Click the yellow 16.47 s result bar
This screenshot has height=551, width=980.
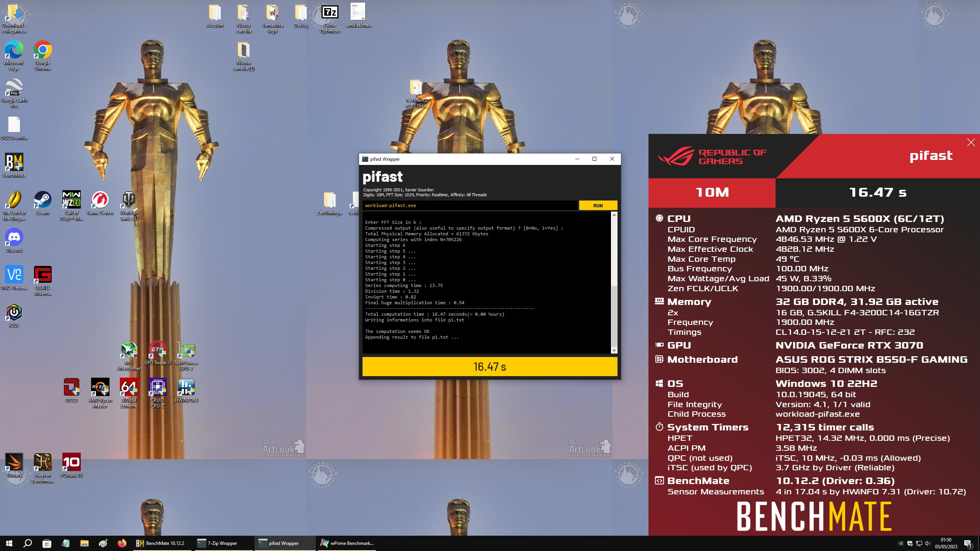(x=490, y=367)
